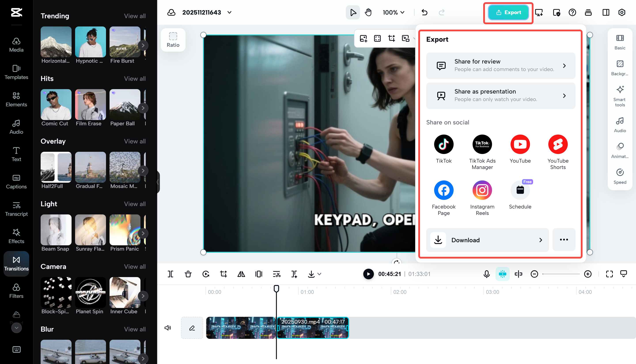Image resolution: width=636 pixels, height=364 pixels.
Task: Open the zoom percentage dropdown
Action: [393, 12]
